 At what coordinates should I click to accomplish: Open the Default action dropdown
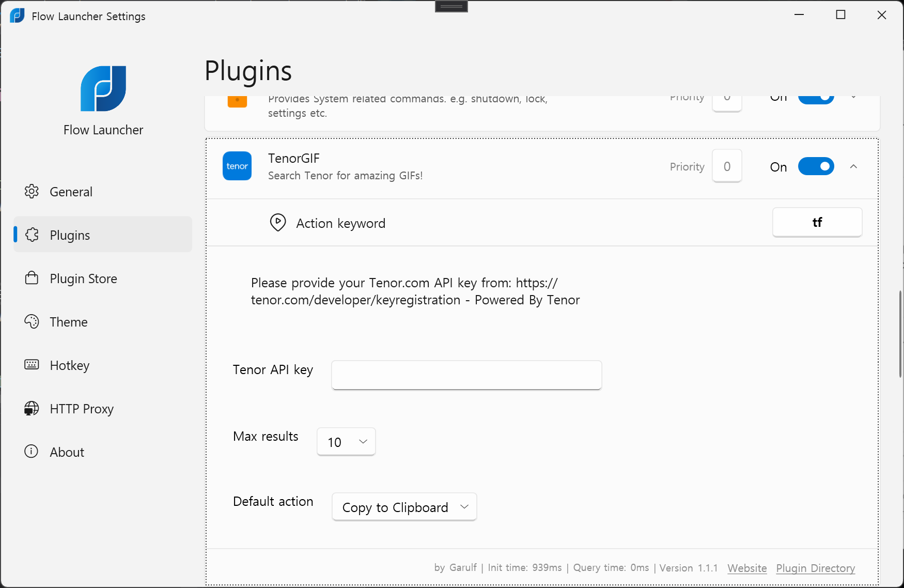coord(404,507)
